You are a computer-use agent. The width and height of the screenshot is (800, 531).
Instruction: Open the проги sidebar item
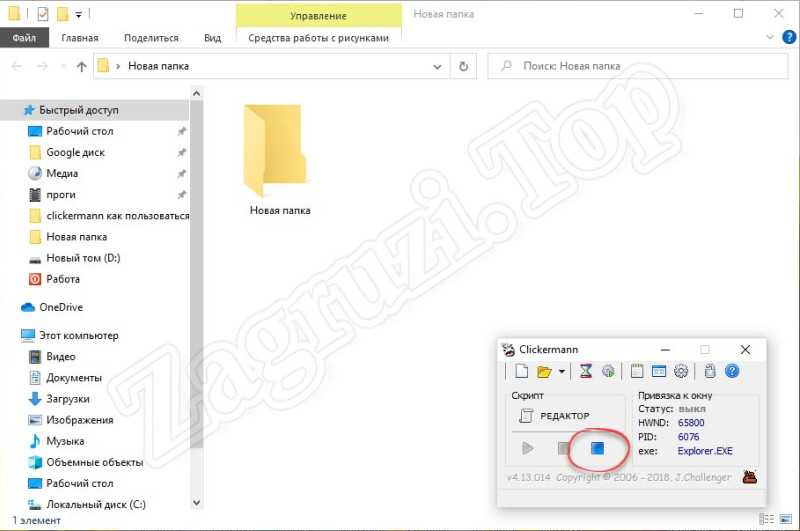click(61, 195)
